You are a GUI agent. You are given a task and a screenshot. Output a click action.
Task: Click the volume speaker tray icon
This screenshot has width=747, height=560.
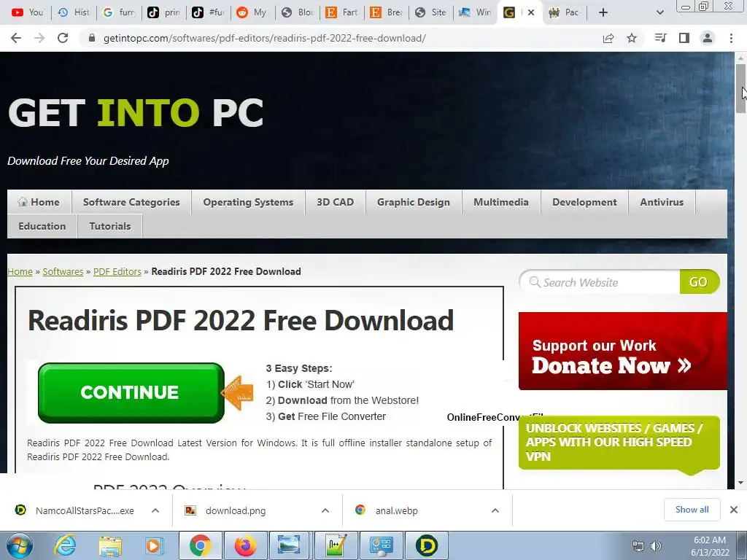[x=656, y=545]
